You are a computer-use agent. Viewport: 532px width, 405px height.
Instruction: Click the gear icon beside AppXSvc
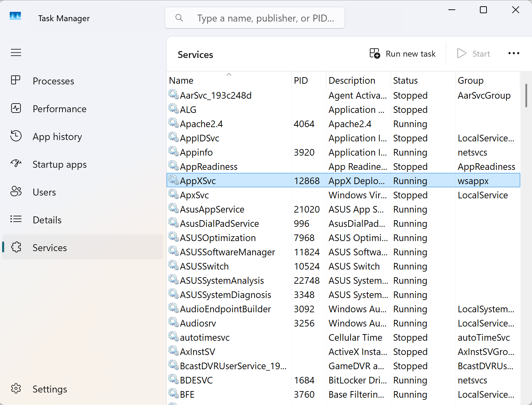click(174, 180)
